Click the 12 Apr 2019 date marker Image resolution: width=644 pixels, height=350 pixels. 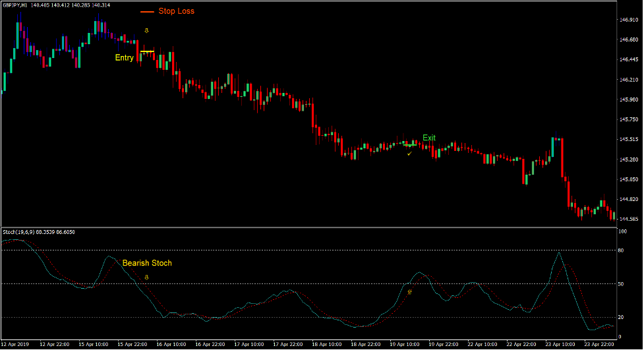16,344
